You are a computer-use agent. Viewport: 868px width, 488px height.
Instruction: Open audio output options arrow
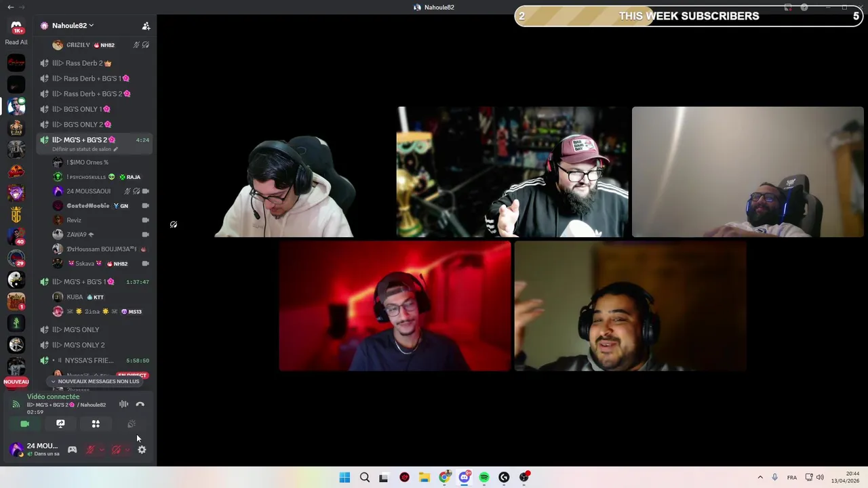127,450
